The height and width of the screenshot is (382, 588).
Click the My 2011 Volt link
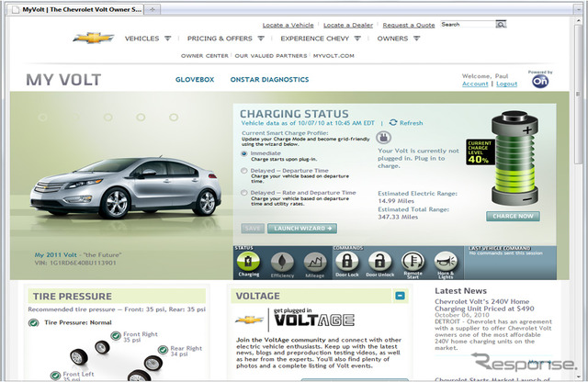55,255
